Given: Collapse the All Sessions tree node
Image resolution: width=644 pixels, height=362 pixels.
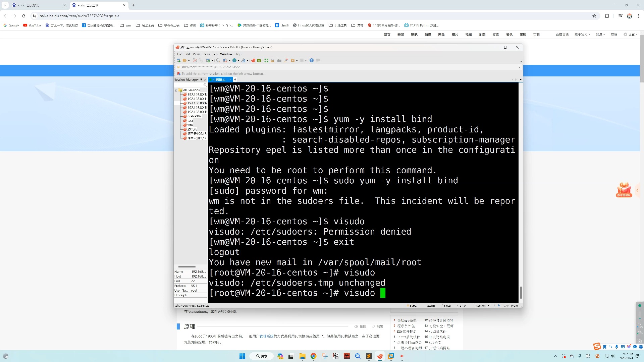Looking at the screenshot, I should 176,90.
